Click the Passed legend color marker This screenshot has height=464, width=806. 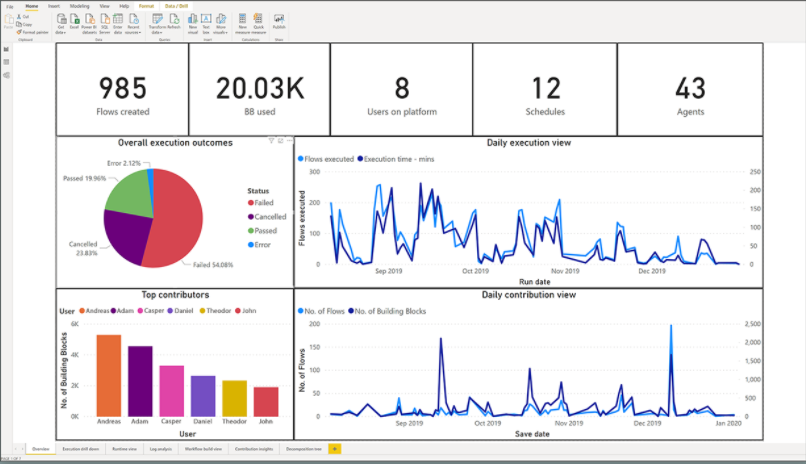point(251,231)
